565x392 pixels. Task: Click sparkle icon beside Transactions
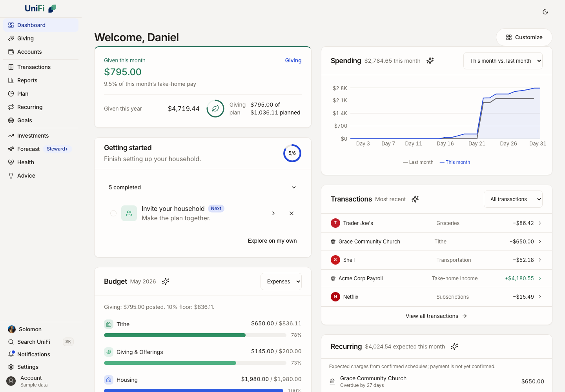pos(415,199)
